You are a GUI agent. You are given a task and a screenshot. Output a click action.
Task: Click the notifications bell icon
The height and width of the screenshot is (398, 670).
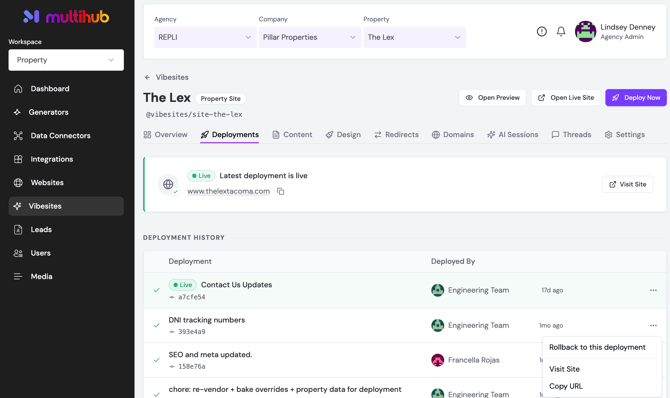(x=561, y=31)
